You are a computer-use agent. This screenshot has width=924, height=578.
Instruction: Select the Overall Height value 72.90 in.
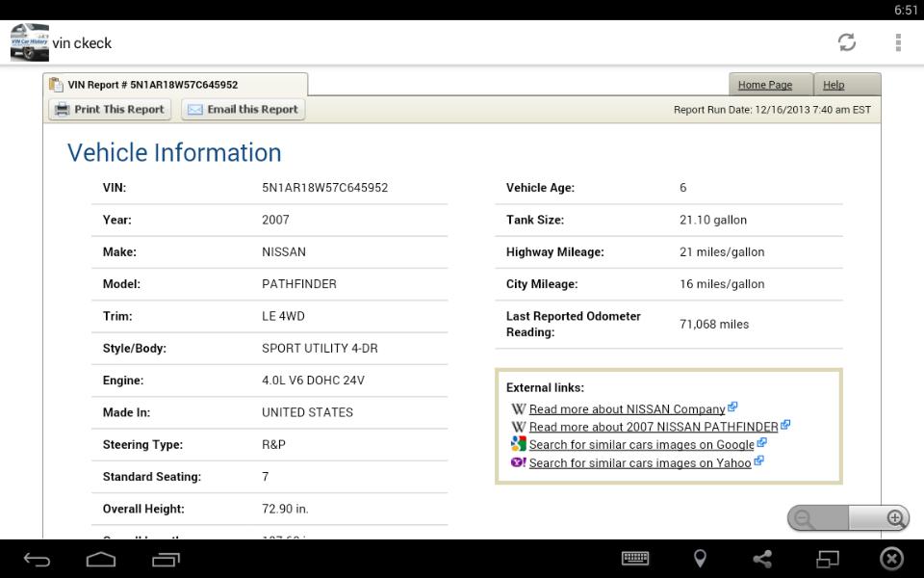285,509
